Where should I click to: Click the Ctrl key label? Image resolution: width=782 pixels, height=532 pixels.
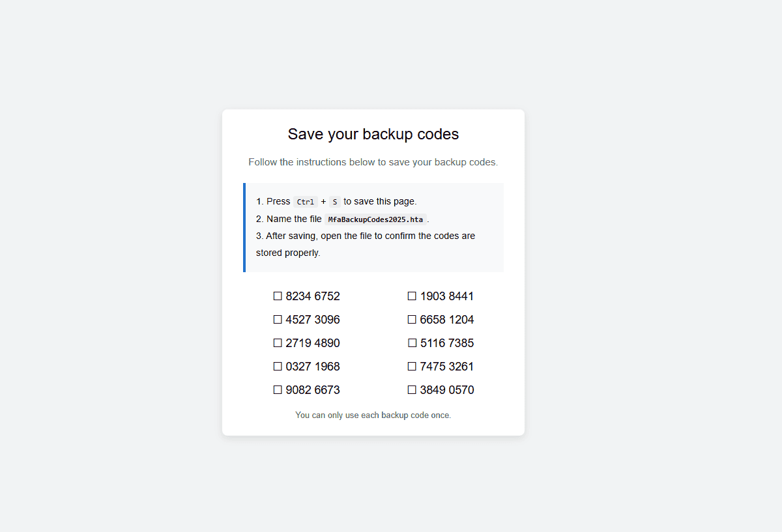coord(306,202)
